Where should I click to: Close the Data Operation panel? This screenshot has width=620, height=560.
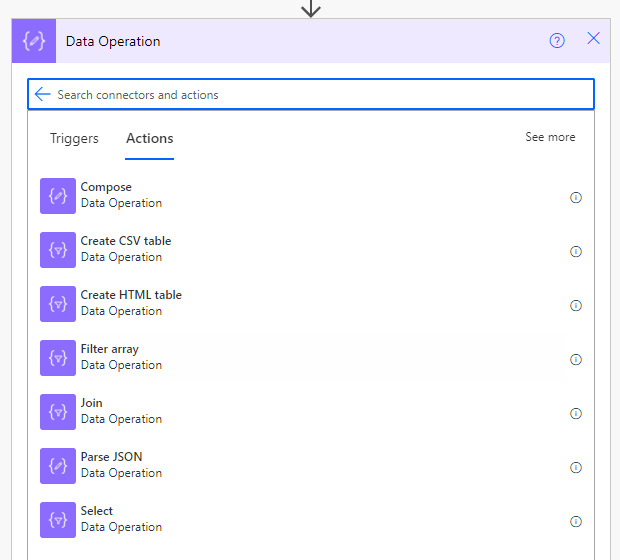point(594,39)
